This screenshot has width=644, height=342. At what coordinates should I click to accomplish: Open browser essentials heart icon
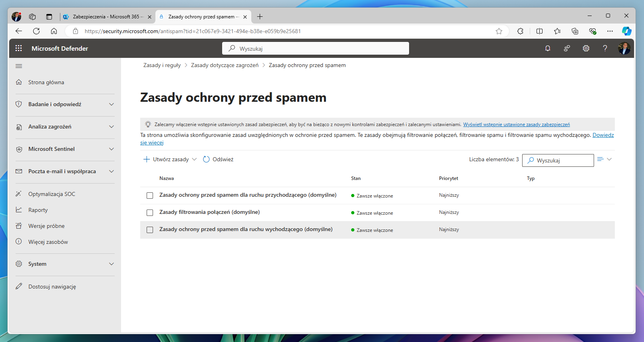(x=592, y=31)
